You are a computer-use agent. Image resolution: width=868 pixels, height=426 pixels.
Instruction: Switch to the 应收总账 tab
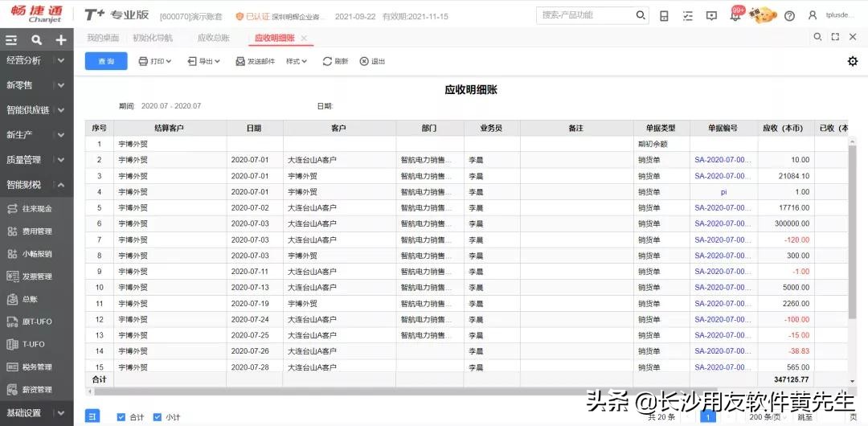pos(213,38)
